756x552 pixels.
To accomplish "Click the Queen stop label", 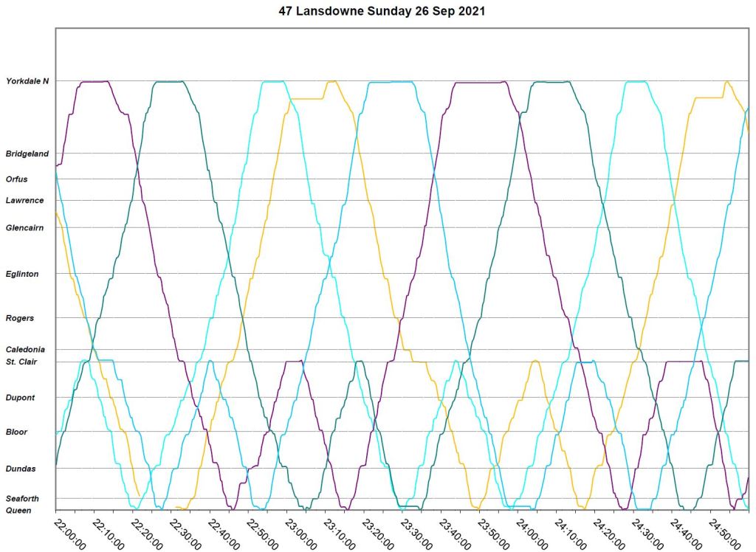I will tap(18, 510).
